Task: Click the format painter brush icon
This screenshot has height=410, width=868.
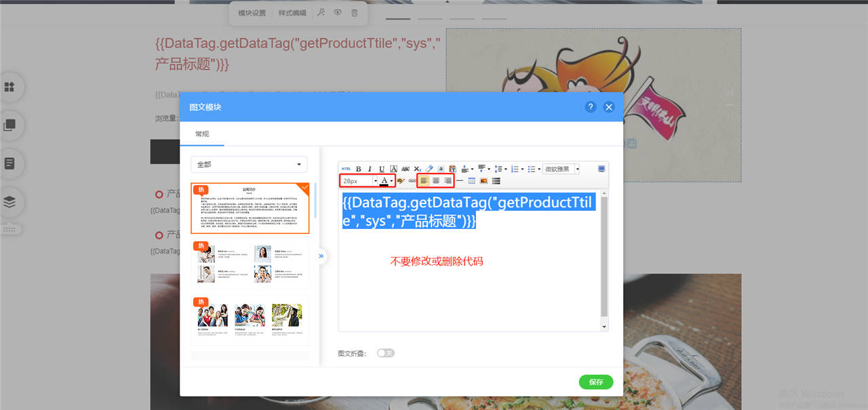Action: 400,181
